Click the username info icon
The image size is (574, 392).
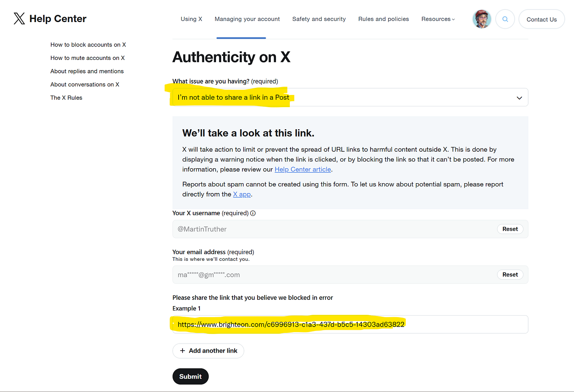pos(253,213)
